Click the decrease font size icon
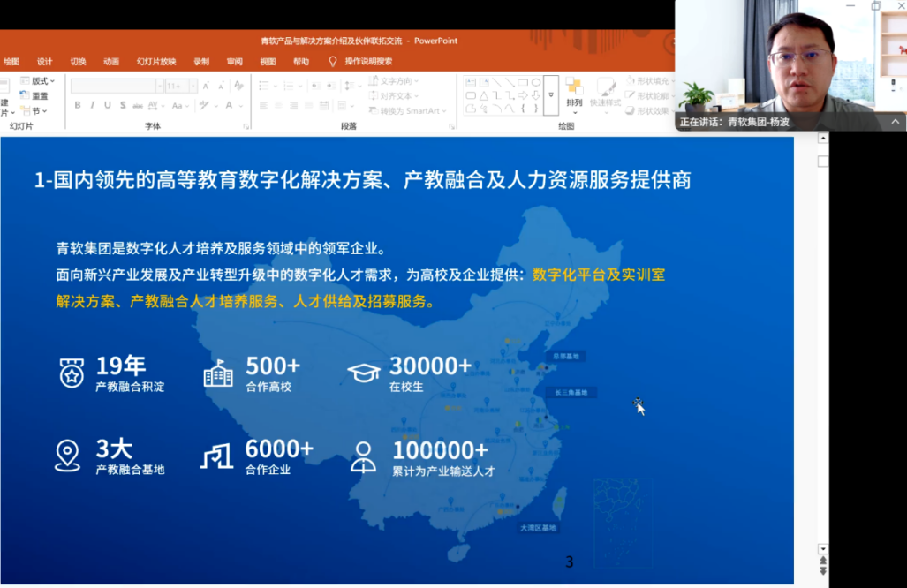The height and width of the screenshot is (588, 907). pyautogui.click(x=221, y=87)
